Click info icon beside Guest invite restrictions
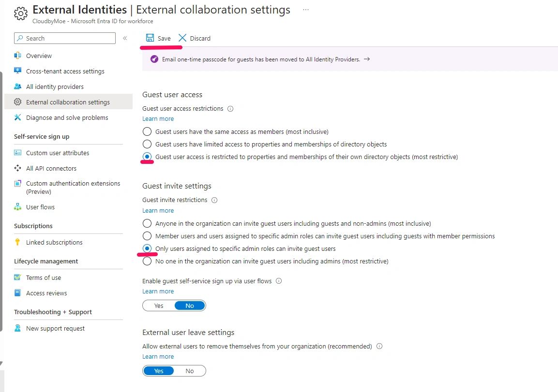The image size is (558, 392). 214,200
